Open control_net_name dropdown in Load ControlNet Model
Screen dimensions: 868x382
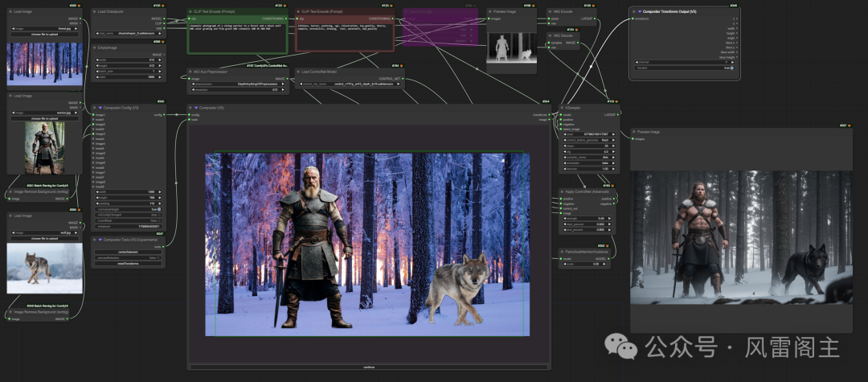[350, 84]
